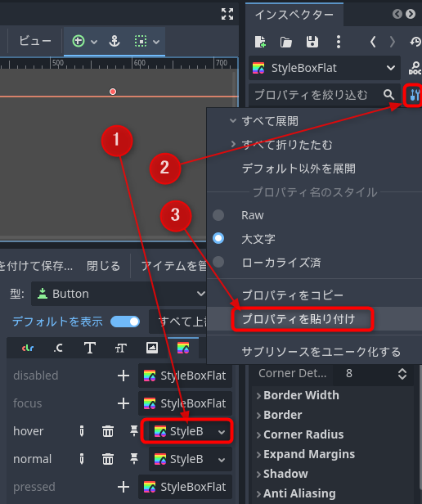This screenshot has width=422, height=504.
Task: Add override for pressed style plus icon
Action: coord(123,487)
